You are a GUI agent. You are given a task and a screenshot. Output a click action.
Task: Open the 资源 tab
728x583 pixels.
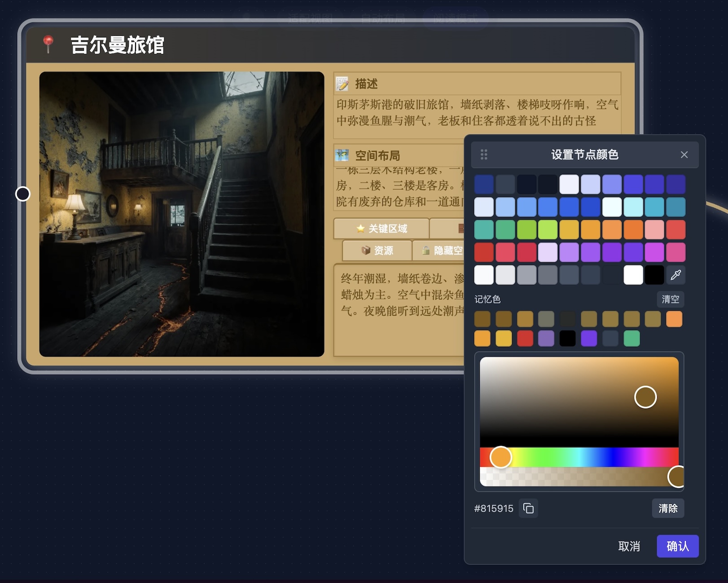click(377, 250)
